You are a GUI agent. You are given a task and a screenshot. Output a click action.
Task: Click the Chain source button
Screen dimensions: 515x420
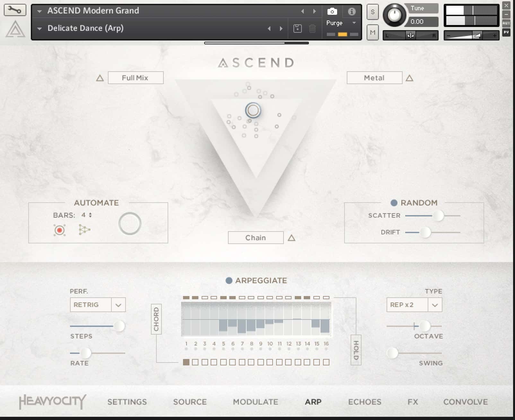(256, 238)
